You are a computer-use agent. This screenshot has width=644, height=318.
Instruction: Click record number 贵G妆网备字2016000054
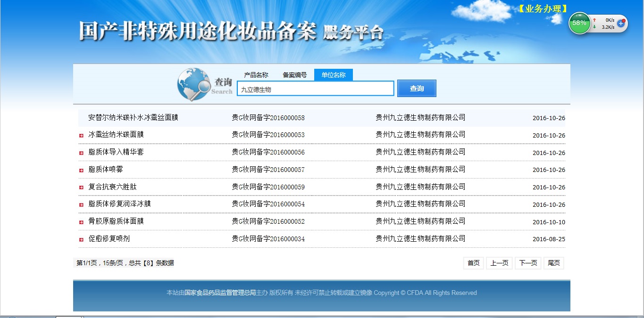(268, 204)
